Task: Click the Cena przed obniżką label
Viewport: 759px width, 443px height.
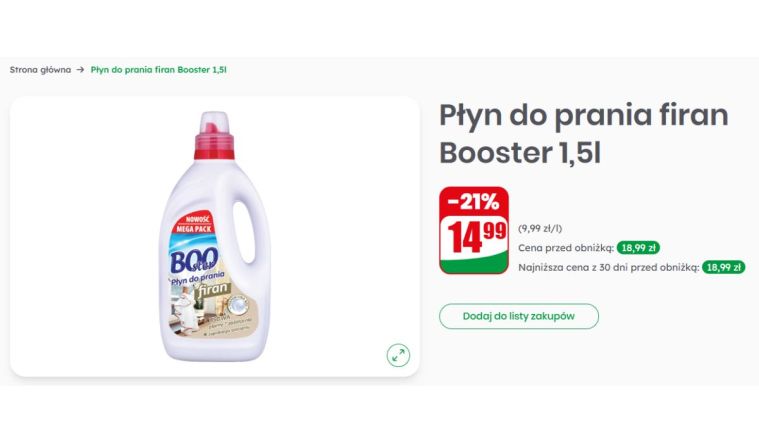Action: coord(565,248)
